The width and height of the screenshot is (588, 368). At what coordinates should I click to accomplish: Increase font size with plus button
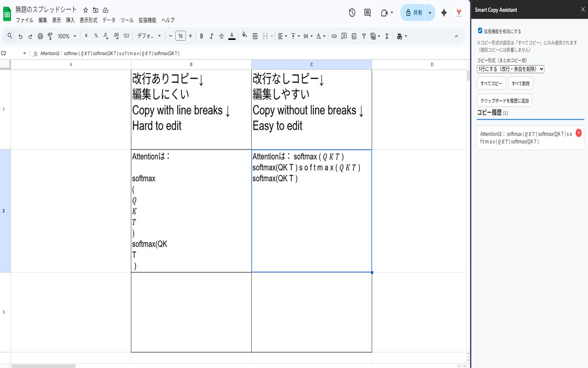191,36
